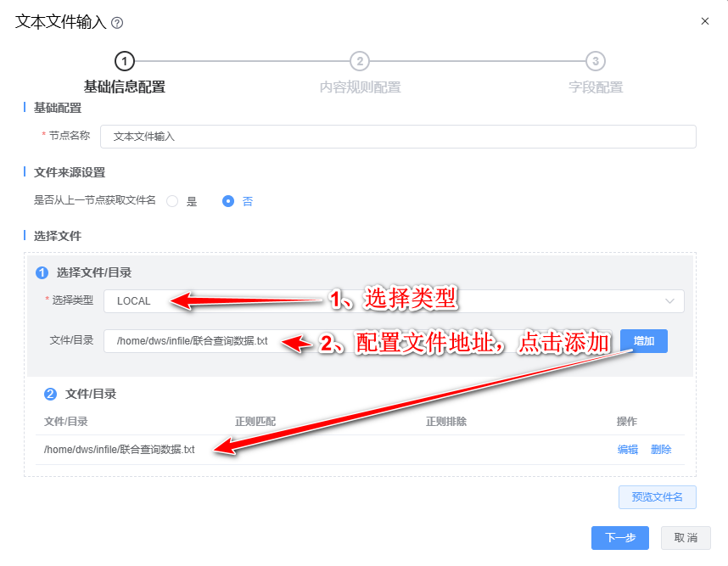Switch to 字段配置 step label
This screenshot has width=728, height=566.
click(596, 87)
